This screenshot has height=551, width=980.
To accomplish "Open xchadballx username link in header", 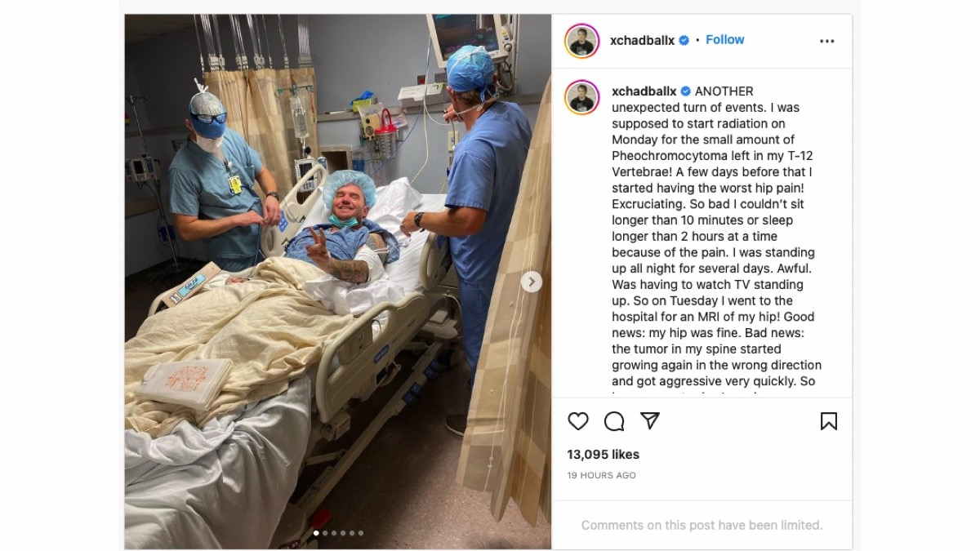I will (642, 40).
